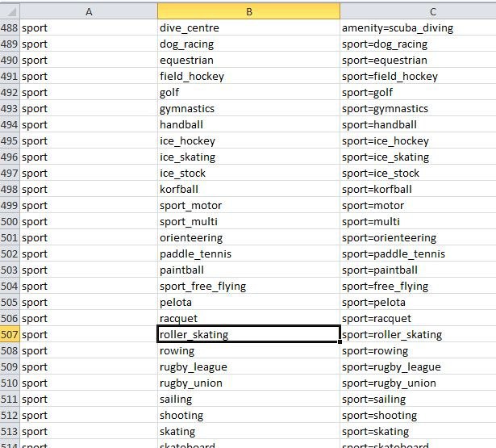Click the sport=korfball cell
Viewport: 496px width, 448px height.
pos(419,189)
